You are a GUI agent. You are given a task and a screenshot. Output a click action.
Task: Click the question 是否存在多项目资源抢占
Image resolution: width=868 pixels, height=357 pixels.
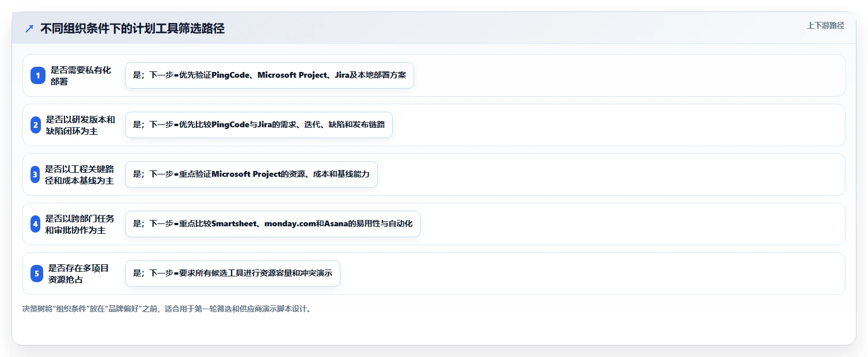[x=79, y=274]
